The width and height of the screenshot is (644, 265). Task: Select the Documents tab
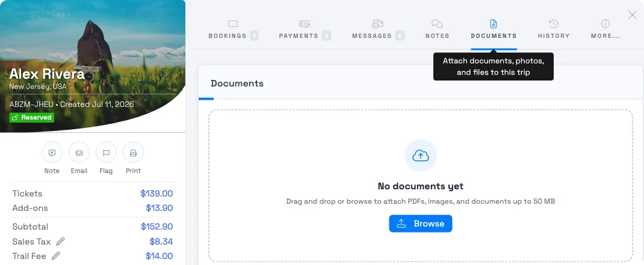click(x=494, y=30)
